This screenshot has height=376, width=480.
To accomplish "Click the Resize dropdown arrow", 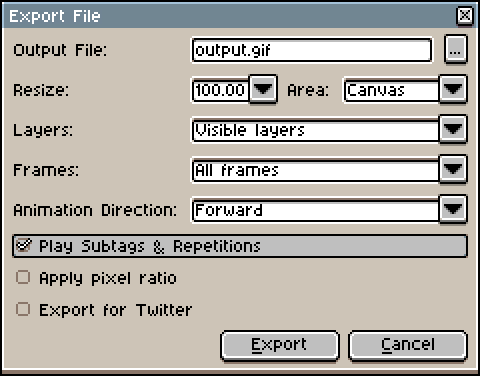I will tap(263, 89).
